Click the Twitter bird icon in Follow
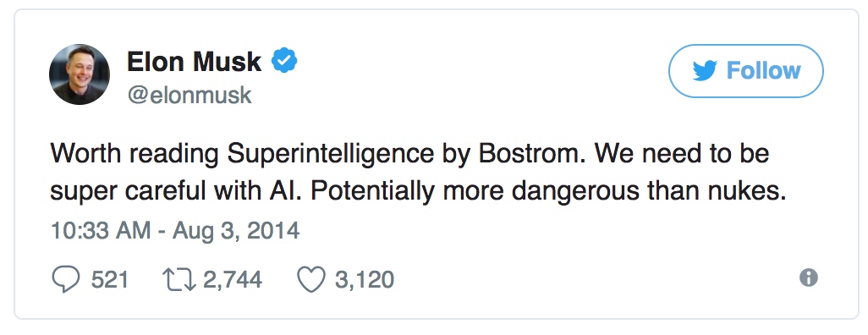868x335 pixels. (705, 71)
